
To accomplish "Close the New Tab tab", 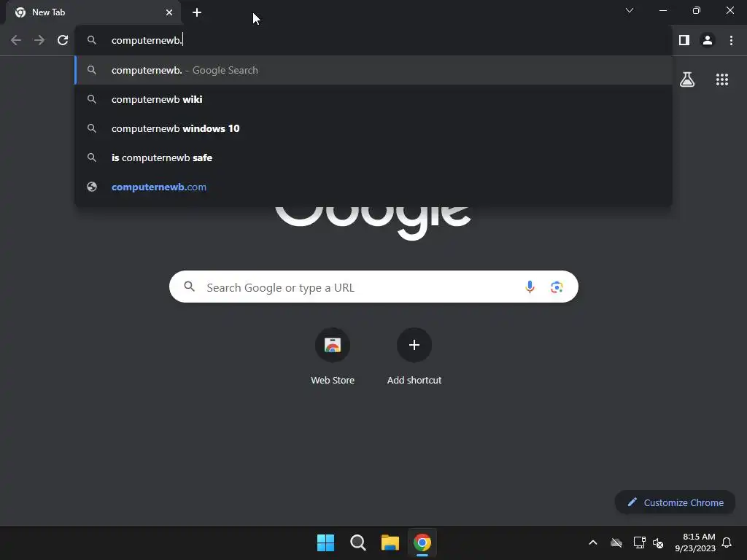I will pos(169,12).
